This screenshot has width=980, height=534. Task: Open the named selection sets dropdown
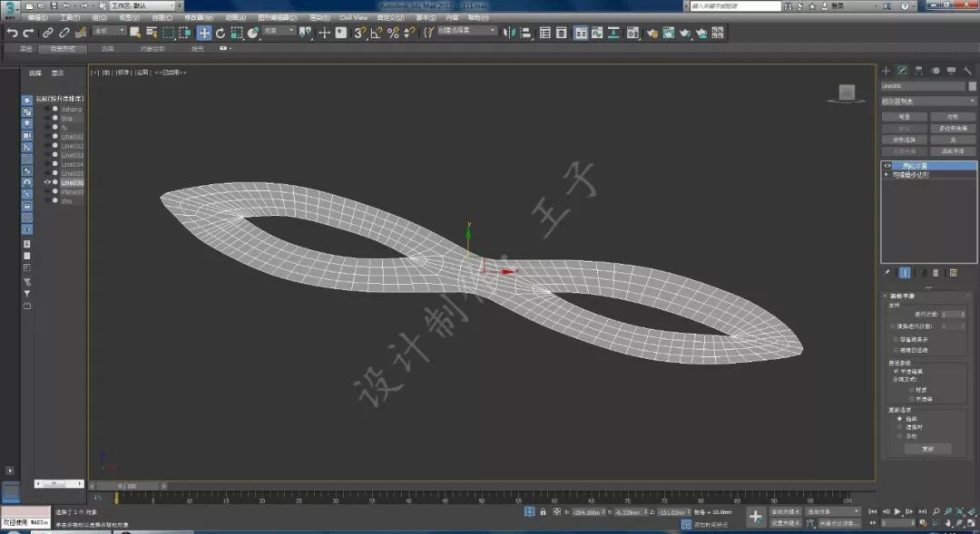(467, 31)
